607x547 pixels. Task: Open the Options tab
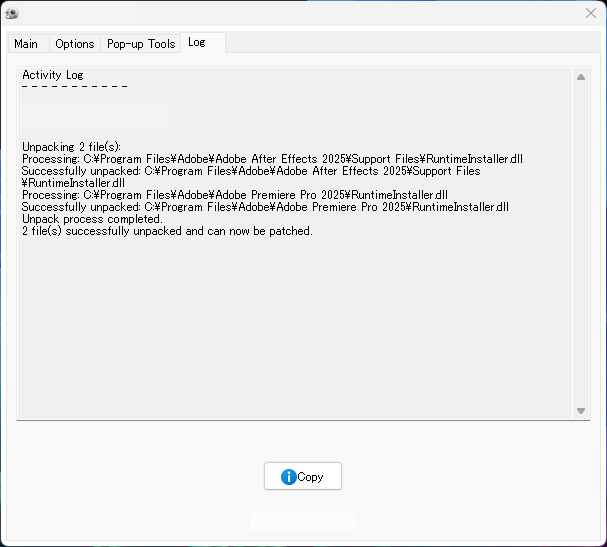(x=75, y=44)
